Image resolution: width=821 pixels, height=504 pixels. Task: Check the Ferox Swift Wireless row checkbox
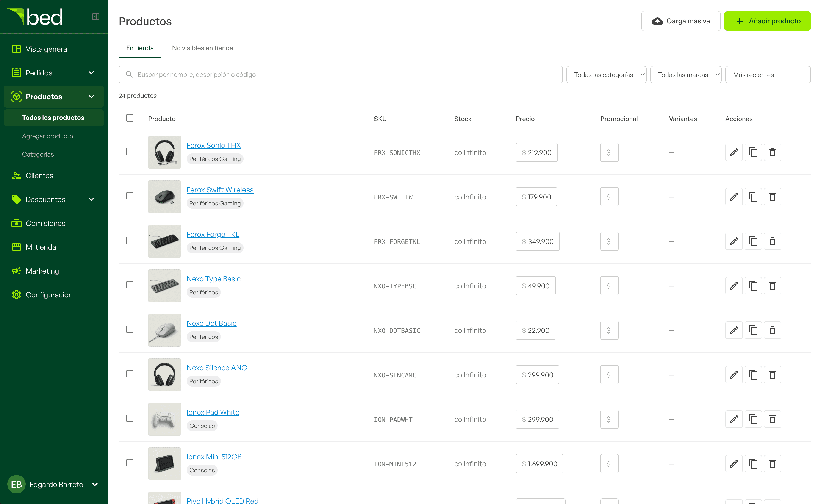pyautogui.click(x=130, y=196)
